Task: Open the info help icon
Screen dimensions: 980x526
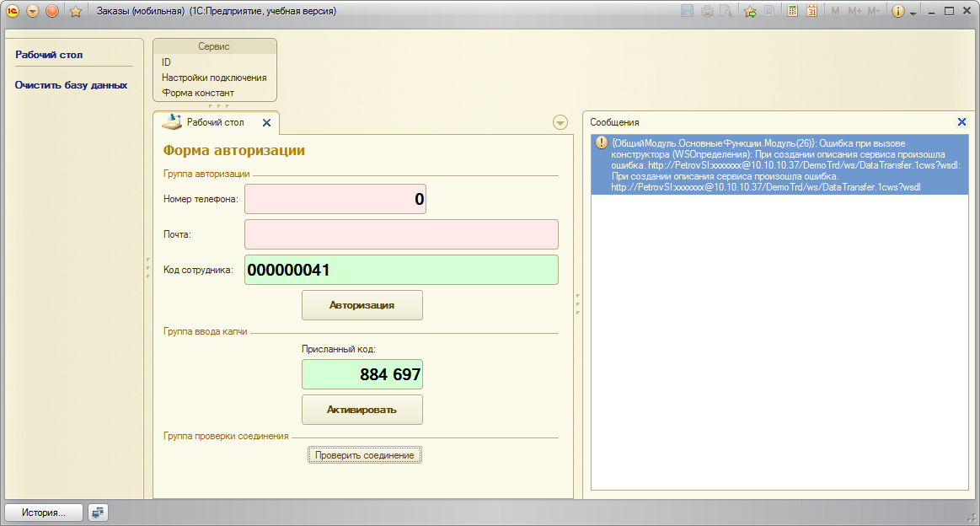Action: coord(898,11)
